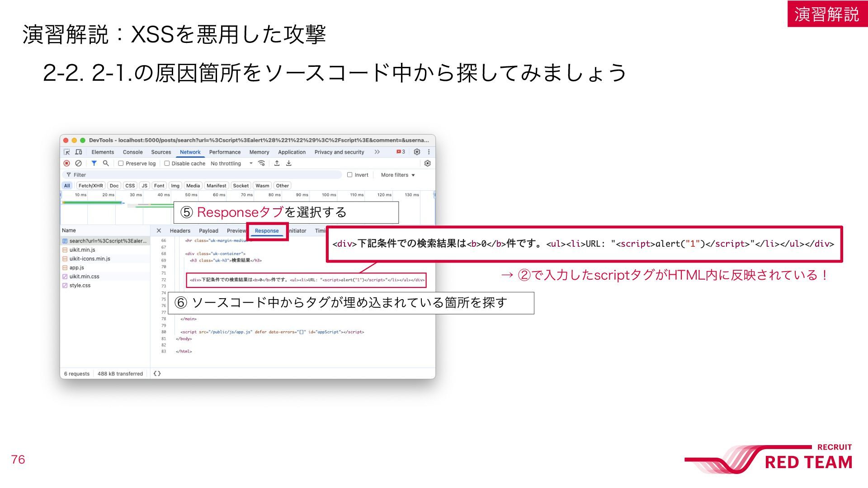Screen dimensions: 868x488
Task: Filter requests by Fetch/XHR
Action: (90, 186)
